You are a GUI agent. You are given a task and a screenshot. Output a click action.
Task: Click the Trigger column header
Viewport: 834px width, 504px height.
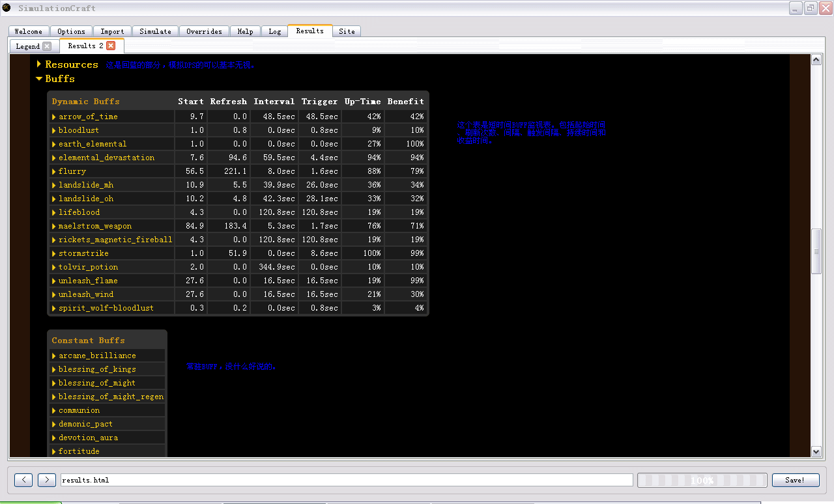(x=320, y=102)
